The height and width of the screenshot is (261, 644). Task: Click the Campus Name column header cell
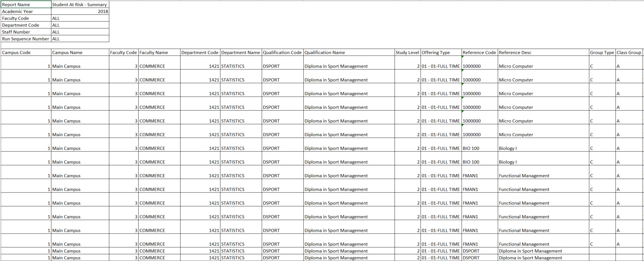click(x=80, y=52)
